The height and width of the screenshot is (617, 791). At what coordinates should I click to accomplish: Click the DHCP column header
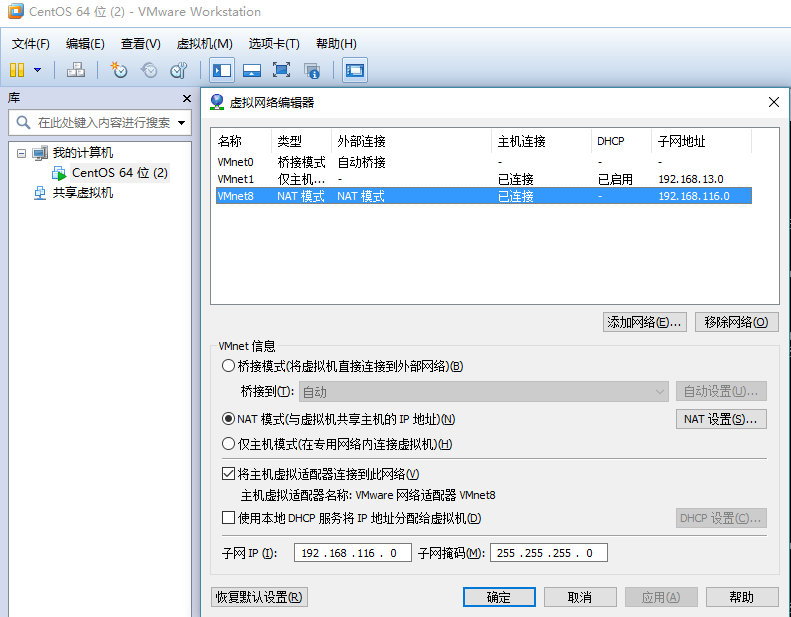[x=622, y=141]
